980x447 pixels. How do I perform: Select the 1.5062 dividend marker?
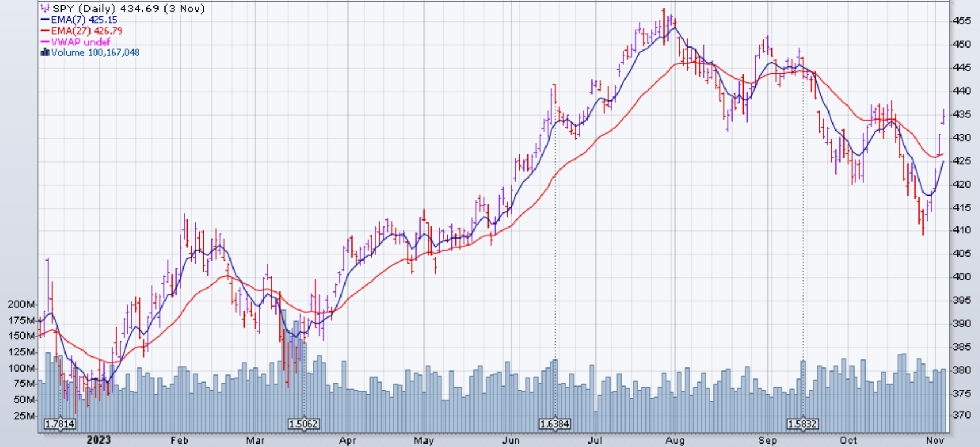pos(303,424)
